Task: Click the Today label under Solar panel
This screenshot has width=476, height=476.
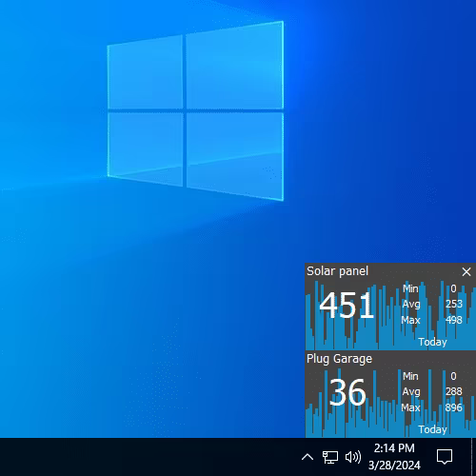Action: (x=432, y=342)
